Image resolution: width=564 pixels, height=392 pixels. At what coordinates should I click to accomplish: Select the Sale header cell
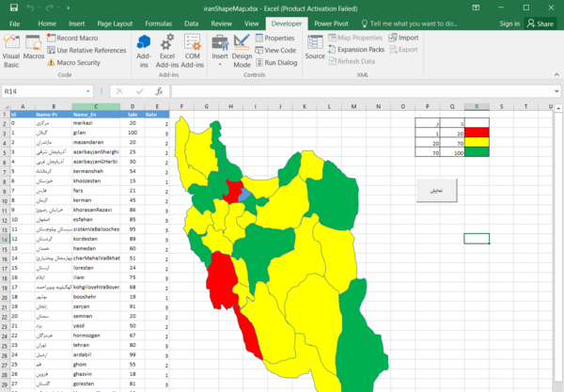coord(133,115)
